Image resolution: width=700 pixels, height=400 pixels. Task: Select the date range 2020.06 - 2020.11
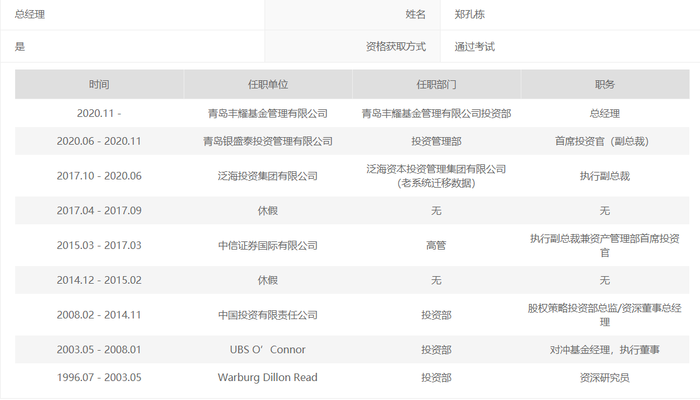(x=99, y=141)
